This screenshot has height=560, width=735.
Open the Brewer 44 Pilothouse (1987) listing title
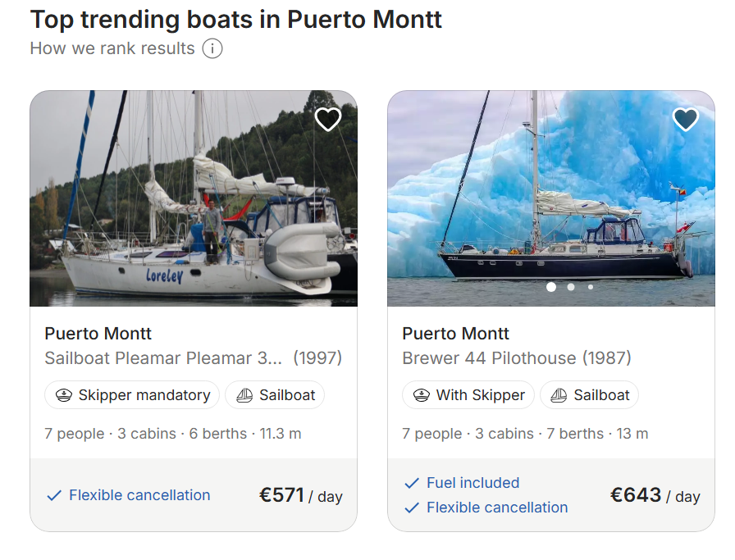click(516, 358)
